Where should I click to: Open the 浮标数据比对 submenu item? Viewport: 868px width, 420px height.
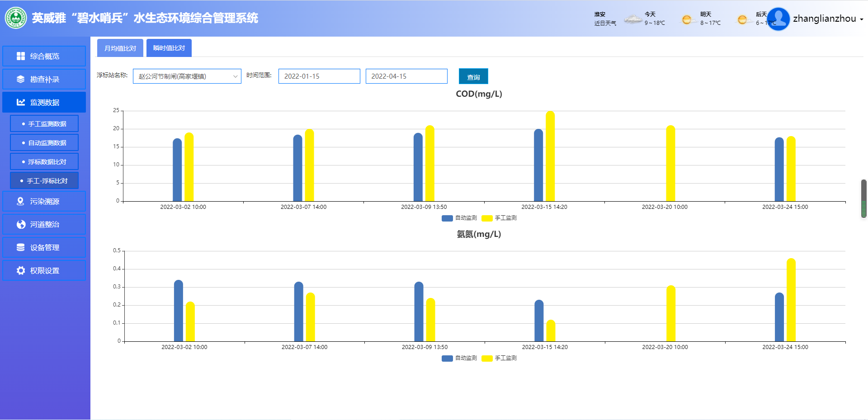pyautogui.click(x=44, y=162)
